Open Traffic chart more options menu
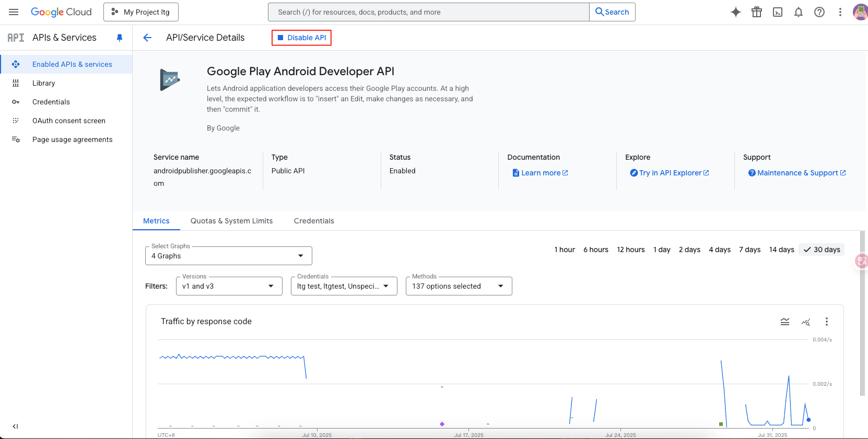Image resolution: width=868 pixels, height=439 pixels. point(826,322)
